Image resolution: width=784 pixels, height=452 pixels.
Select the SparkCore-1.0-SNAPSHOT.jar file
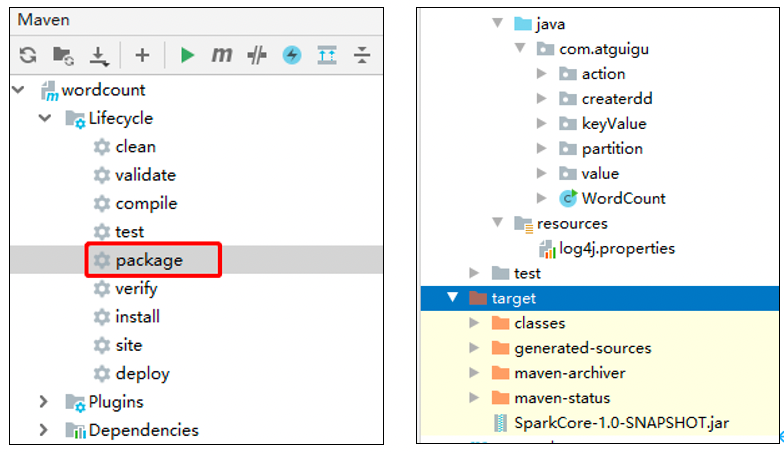click(621, 423)
